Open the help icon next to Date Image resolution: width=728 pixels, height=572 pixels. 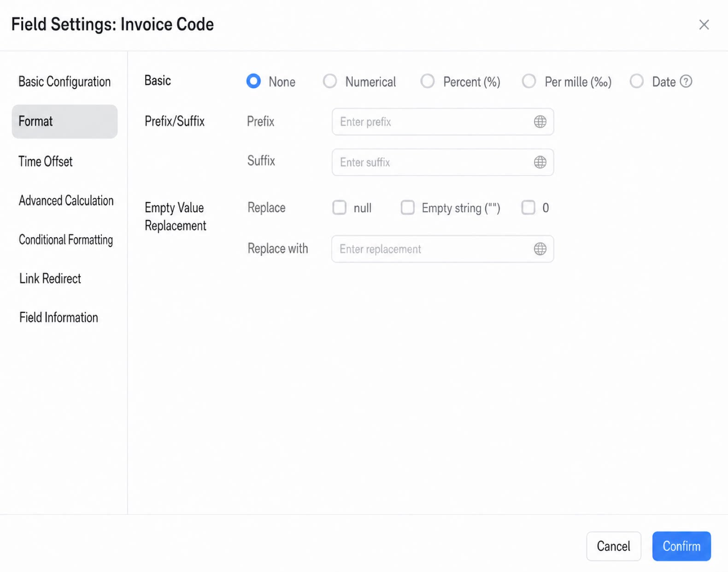686,82
